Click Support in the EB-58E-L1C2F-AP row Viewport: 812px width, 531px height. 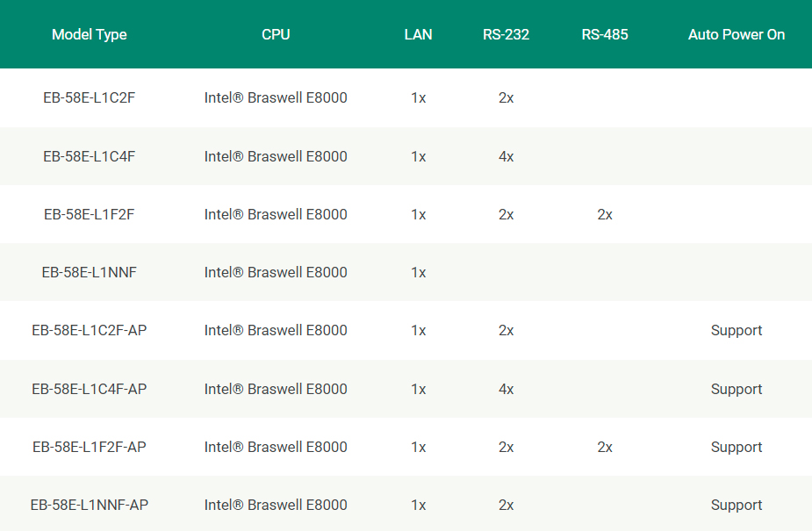coord(737,331)
